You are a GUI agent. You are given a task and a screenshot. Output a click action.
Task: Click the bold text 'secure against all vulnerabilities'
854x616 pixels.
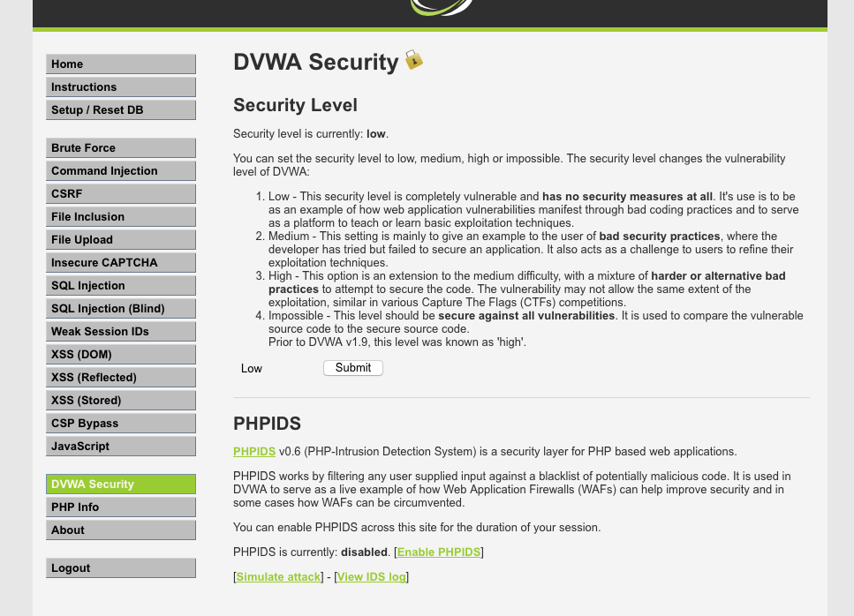coord(526,316)
